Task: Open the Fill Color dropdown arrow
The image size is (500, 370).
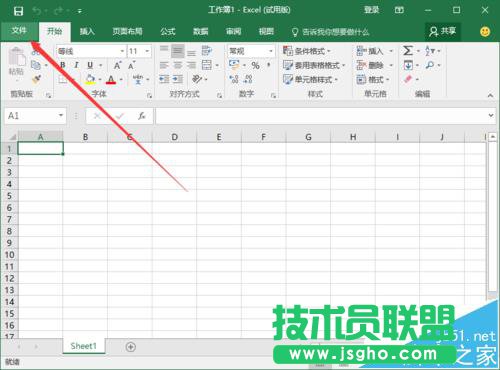Action: [x=100, y=79]
